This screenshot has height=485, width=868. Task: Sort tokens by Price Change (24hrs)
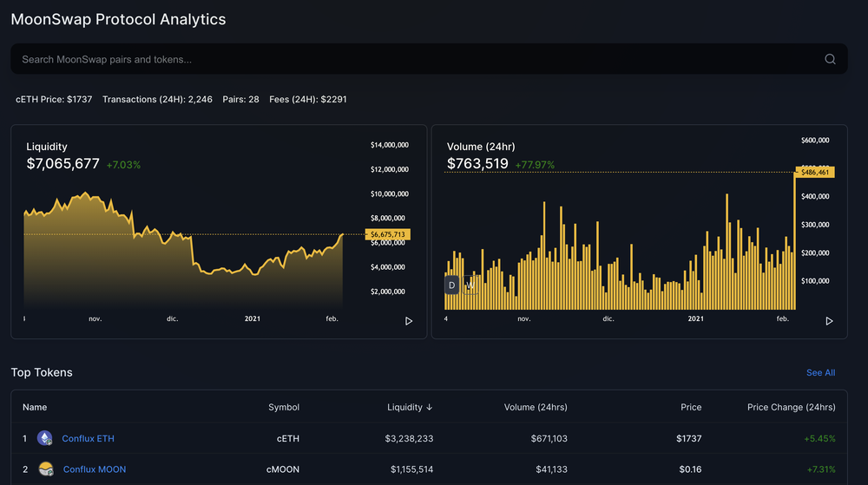(791, 407)
